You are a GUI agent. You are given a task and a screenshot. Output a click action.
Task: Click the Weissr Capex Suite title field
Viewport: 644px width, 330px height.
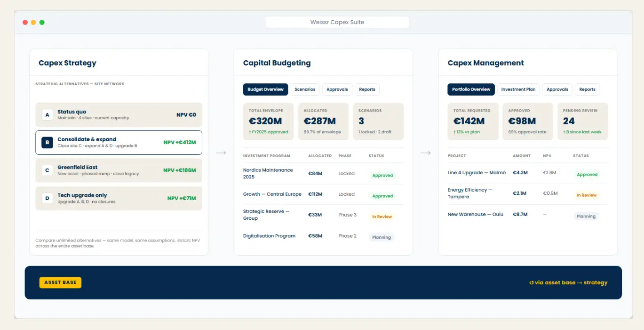(337, 22)
